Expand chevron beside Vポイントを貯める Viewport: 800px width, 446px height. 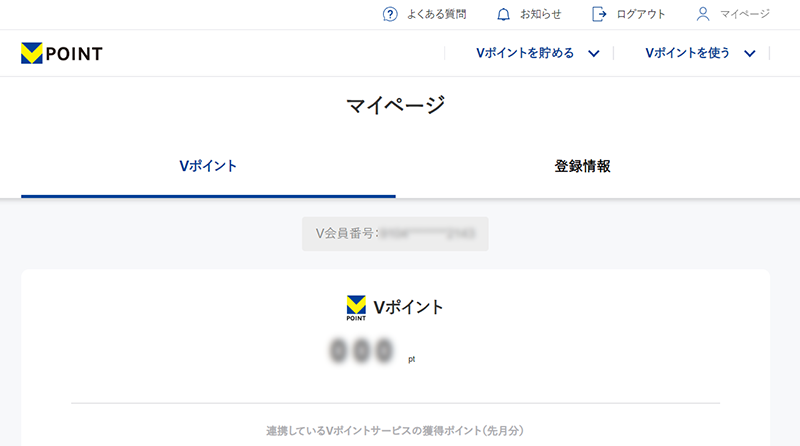pos(593,54)
